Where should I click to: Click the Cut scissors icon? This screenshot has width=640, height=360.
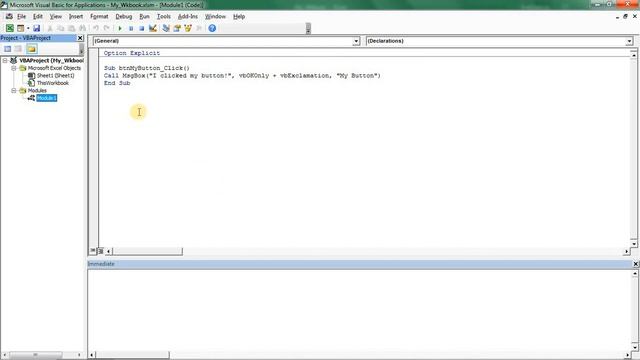click(x=50, y=28)
